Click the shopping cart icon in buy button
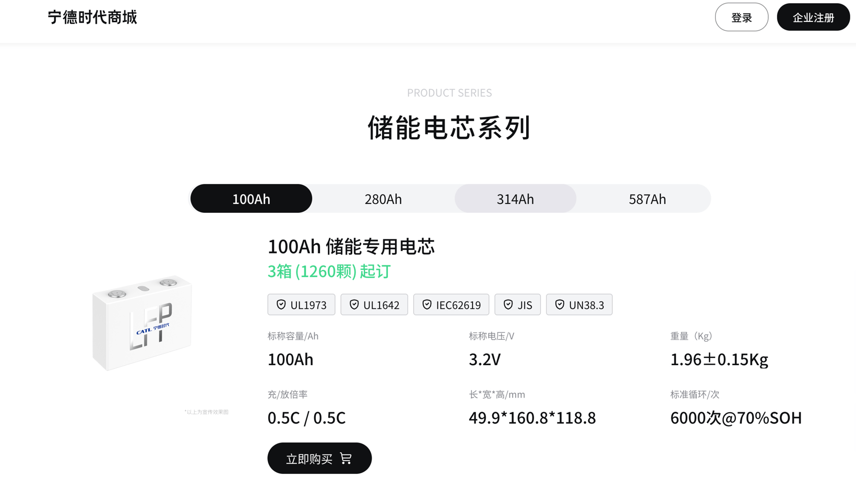The width and height of the screenshot is (856, 504). point(346,458)
